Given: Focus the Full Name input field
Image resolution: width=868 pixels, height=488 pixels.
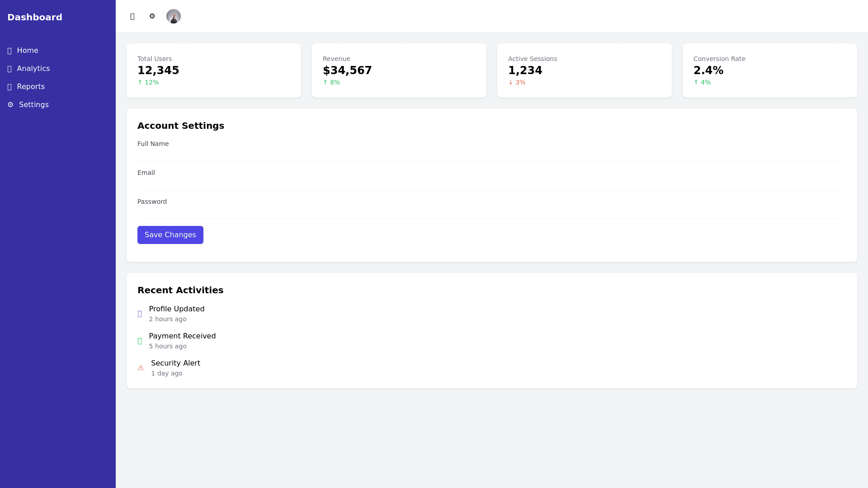Looking at the screenshot, I should [x=491, y=155].
